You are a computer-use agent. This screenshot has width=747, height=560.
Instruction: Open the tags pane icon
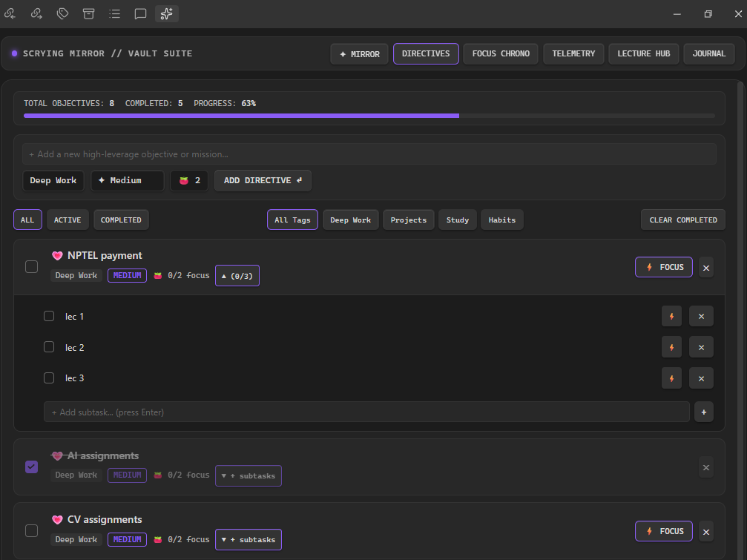(62, 14)
